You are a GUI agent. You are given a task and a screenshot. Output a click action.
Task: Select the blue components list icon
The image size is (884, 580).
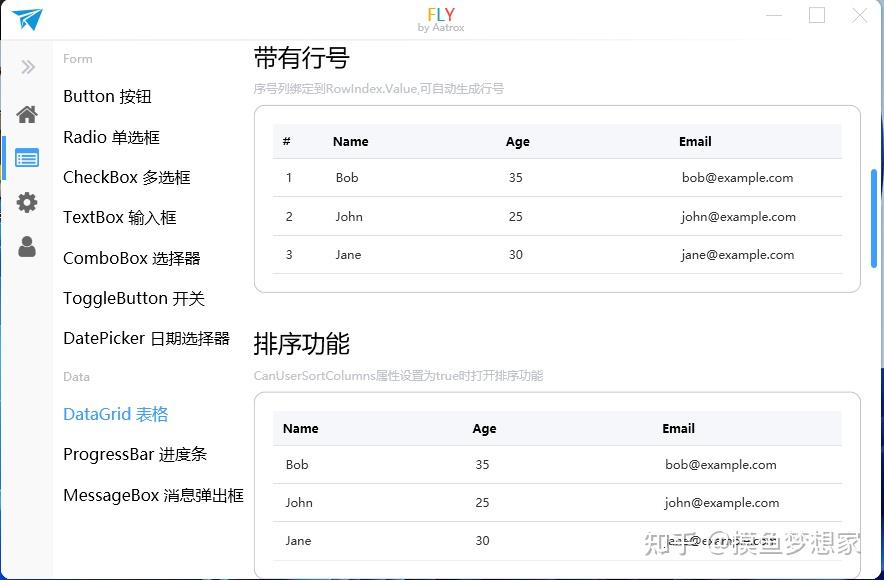point(27,157)
